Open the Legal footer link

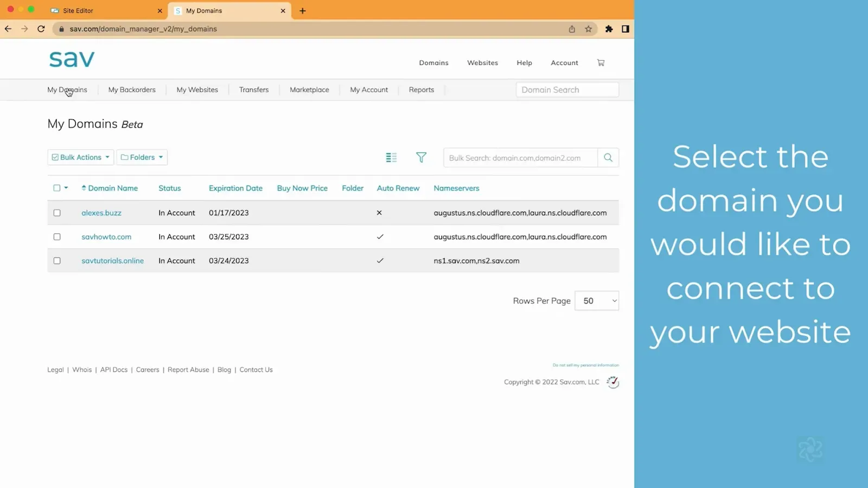[x=55, y=370]
